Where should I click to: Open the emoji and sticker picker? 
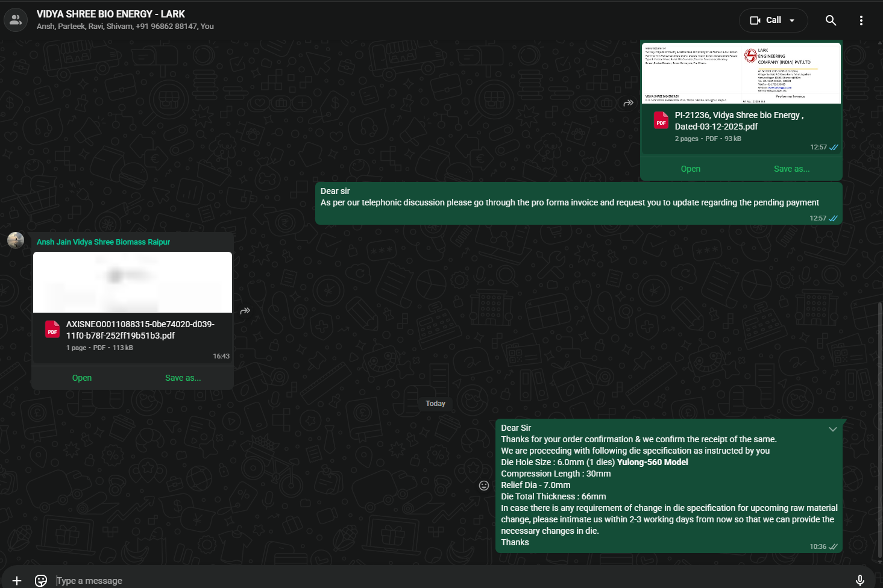click(x=41, y=580)
